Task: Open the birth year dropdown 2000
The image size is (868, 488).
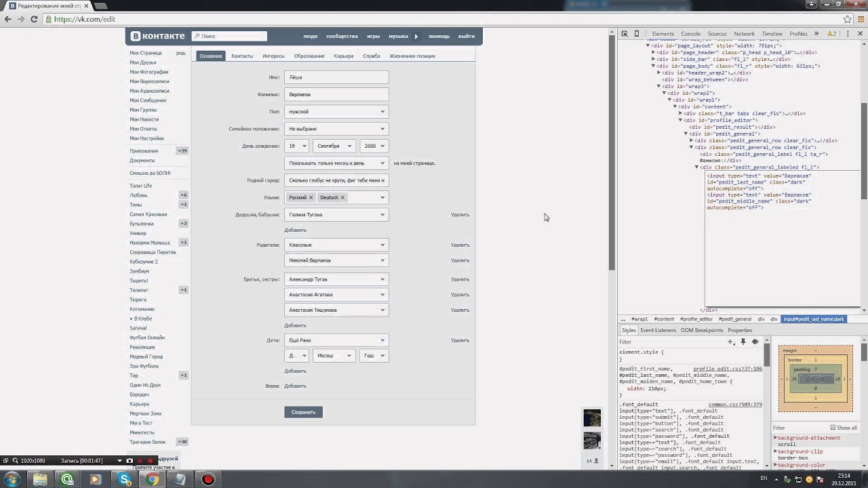Action: coord(374,146)
